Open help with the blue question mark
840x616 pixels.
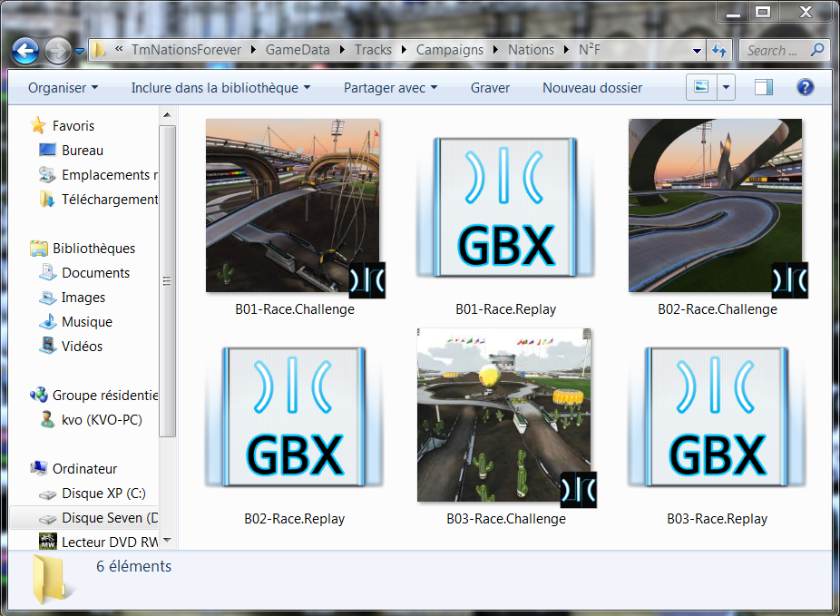[806, 87]
